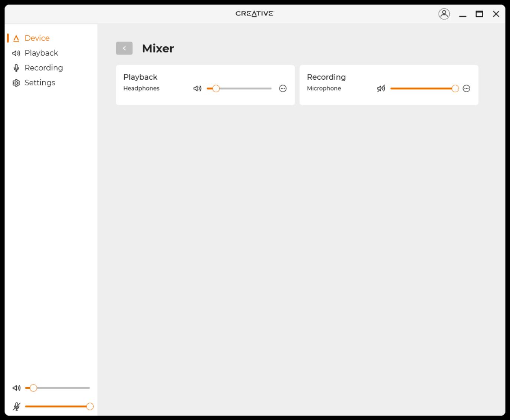Screen dimensions: 510x420
Task: Switch to the Playback sidebar section
Action: click(x=41, y=53)
